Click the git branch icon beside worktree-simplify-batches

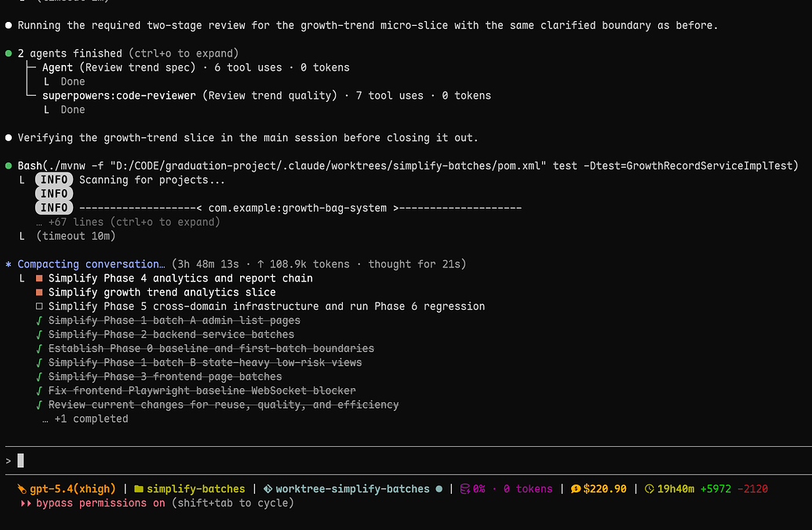pos(268,489)
